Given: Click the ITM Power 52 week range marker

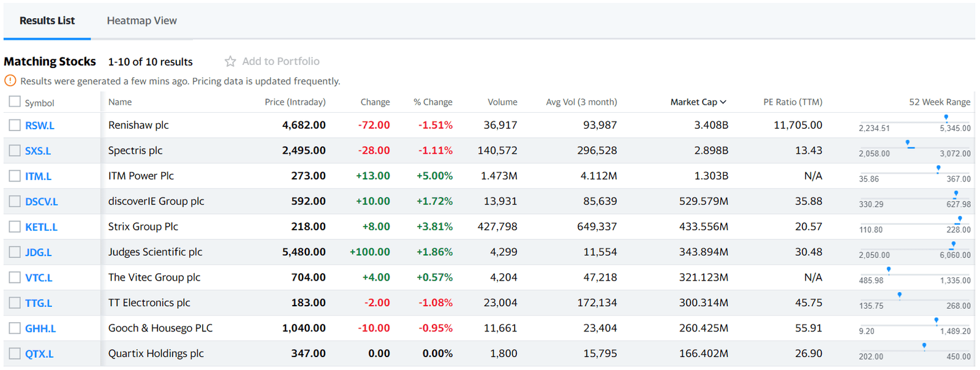Looking at the screenshot, I should pyautogui.click(x=938, y=168).
